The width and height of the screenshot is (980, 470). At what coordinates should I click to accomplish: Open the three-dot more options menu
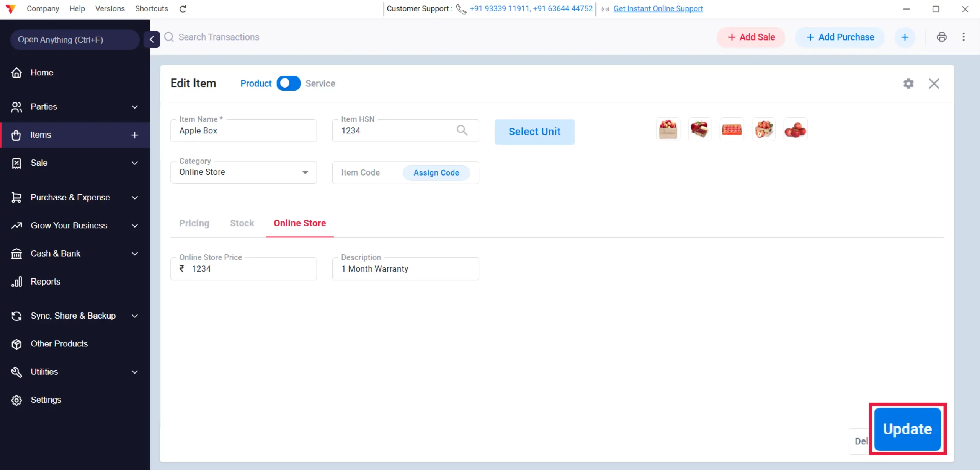pyautogui.click(x=964, y=37)
